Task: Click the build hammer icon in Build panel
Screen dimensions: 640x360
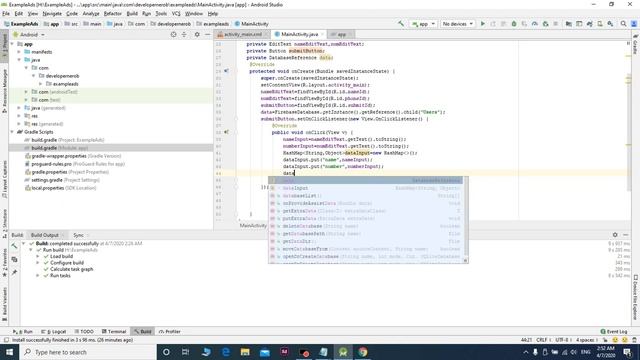Action: 14,246
